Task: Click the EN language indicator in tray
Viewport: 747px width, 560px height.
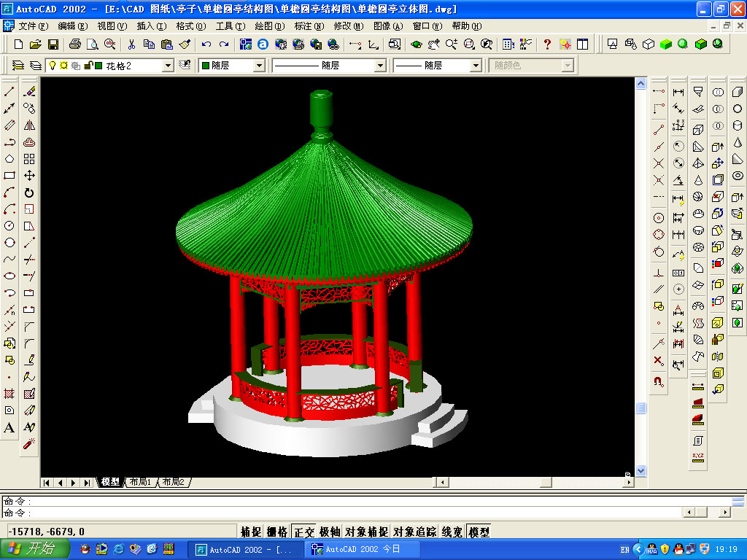Action: pos(624,550)
